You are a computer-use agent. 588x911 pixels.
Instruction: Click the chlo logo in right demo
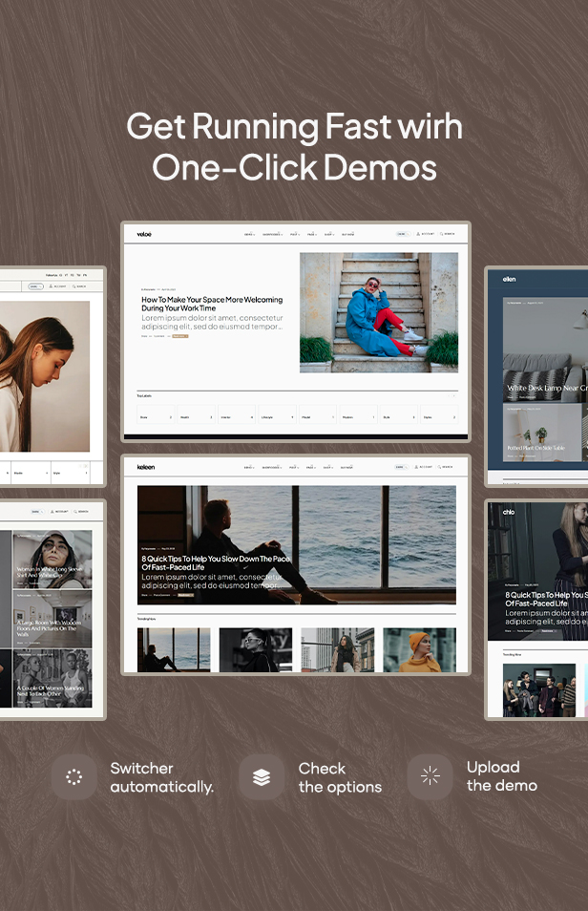point(510,510)
